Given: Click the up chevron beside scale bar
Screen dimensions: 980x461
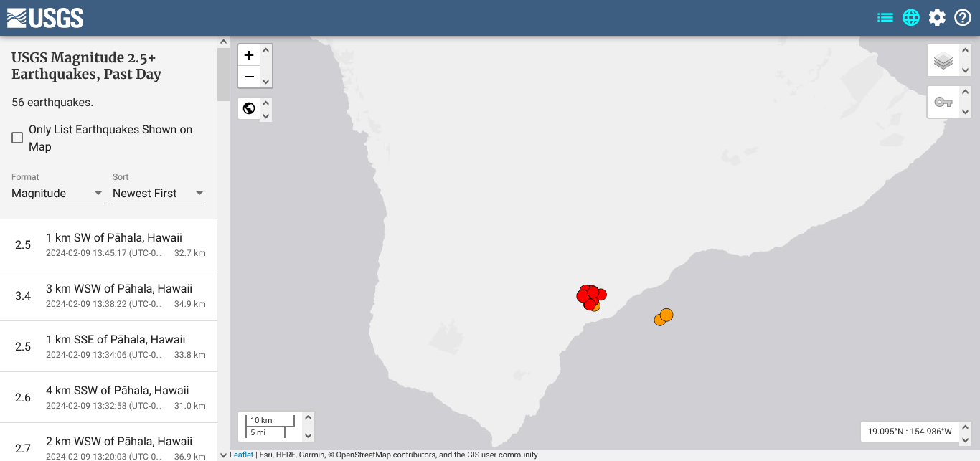Looking at the screenshot, I should (308, 417).
